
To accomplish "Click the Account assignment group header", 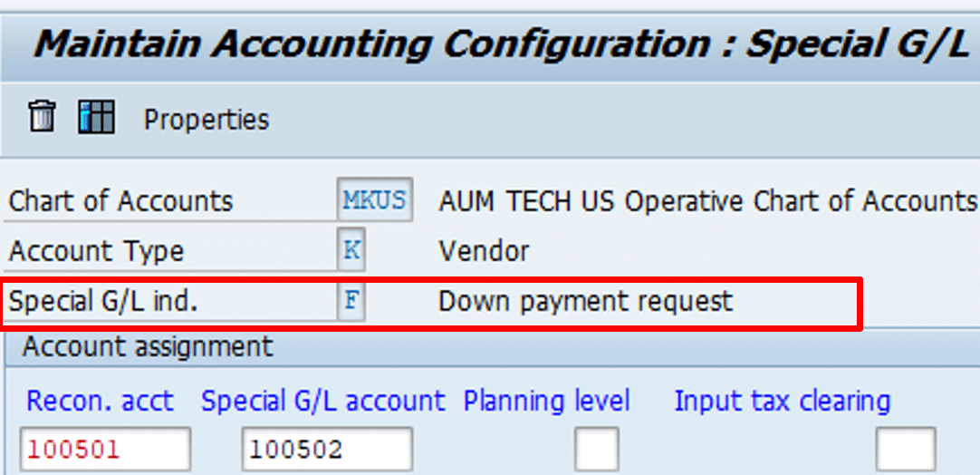I will tap(148, 346).
